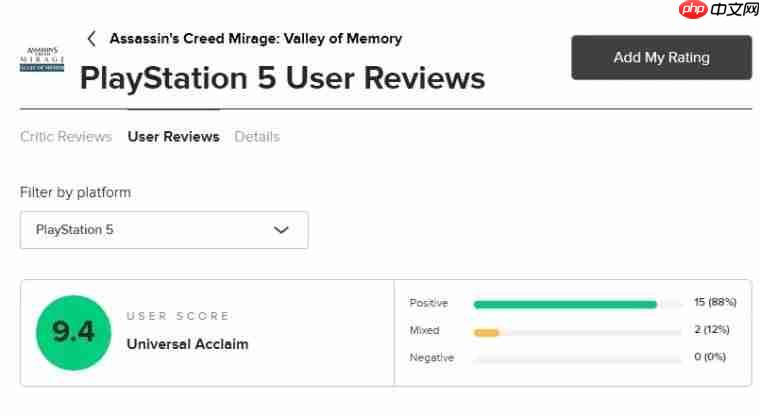Click the green Positive reviews bar
760x416 pixels.
coord(565,304)
